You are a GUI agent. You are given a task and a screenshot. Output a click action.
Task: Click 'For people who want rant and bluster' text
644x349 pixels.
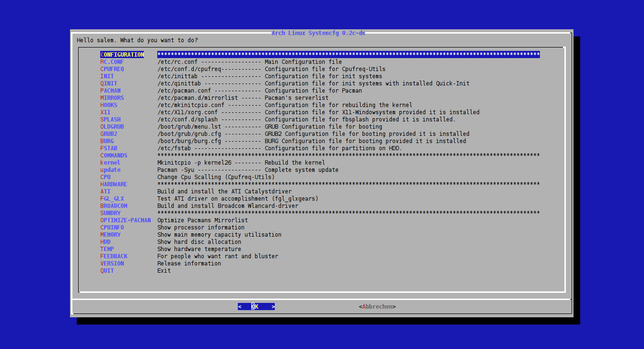(218, 256)
